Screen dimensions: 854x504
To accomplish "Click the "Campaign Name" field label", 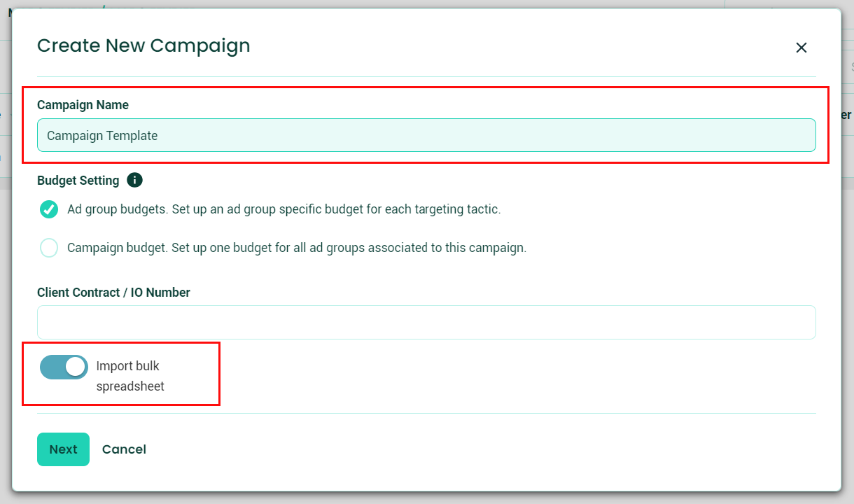I will 83,104.
